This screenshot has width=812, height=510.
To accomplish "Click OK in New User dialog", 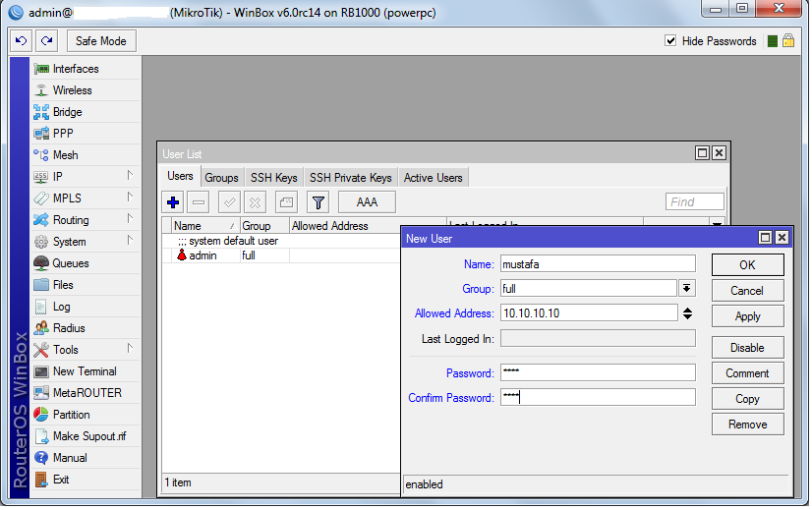I will pyautogui.click(x=747, y=265).
